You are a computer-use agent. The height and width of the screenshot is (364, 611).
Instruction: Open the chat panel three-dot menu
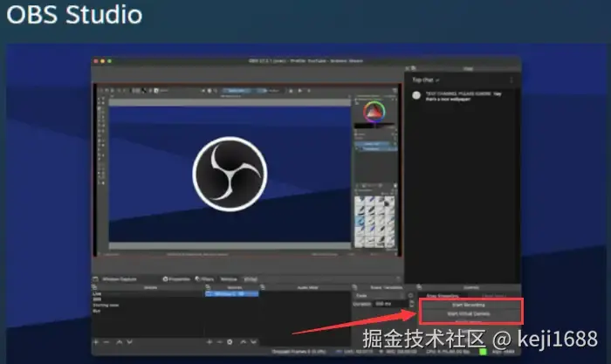pyautogui.click(x=511, y=80)
